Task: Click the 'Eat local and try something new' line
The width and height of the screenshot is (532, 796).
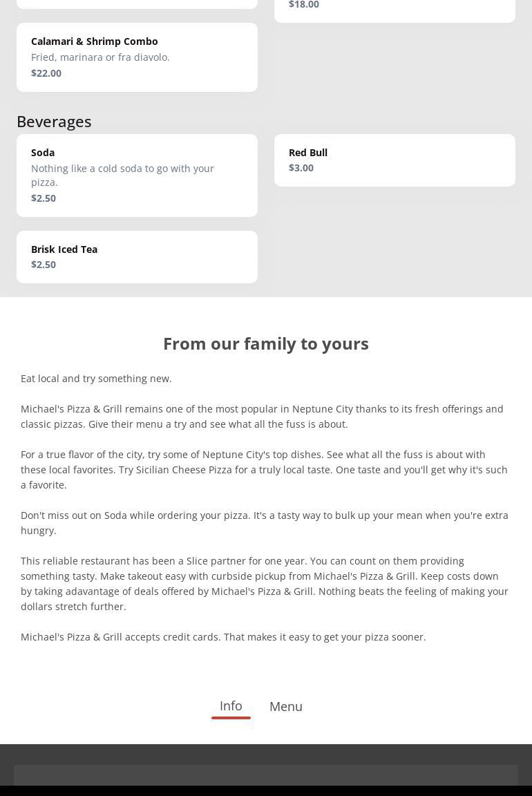Action: [96, 379]
